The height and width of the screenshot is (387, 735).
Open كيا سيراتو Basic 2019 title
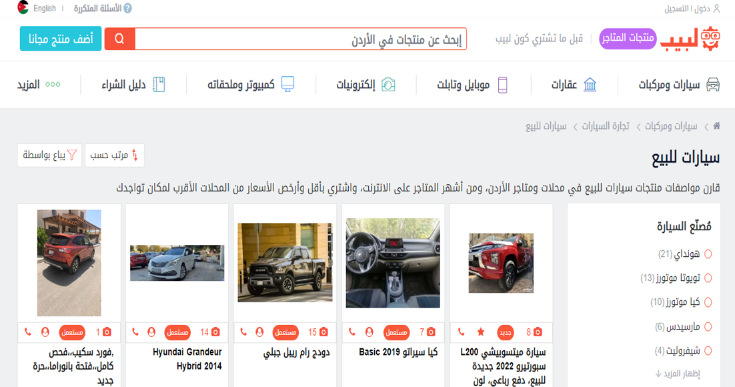[x=398, y=352]
